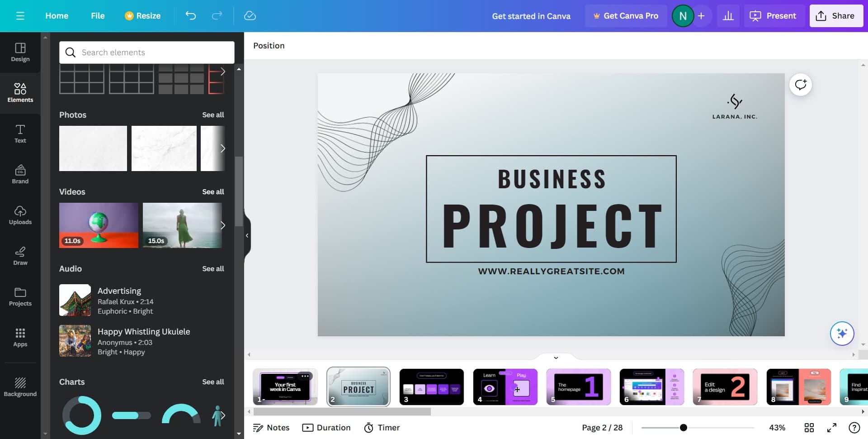Click the undo arrow icon
868x439 pixels.
(191, 16)
